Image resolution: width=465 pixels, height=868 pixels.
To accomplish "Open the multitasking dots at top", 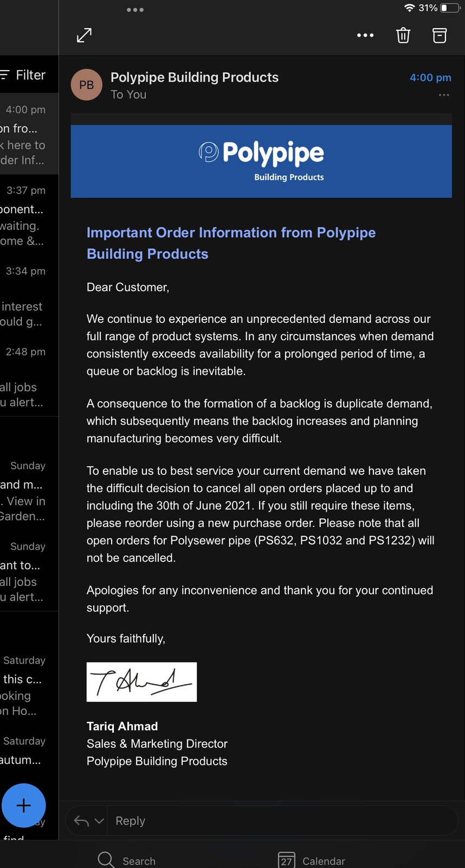I will pos(135,10).
